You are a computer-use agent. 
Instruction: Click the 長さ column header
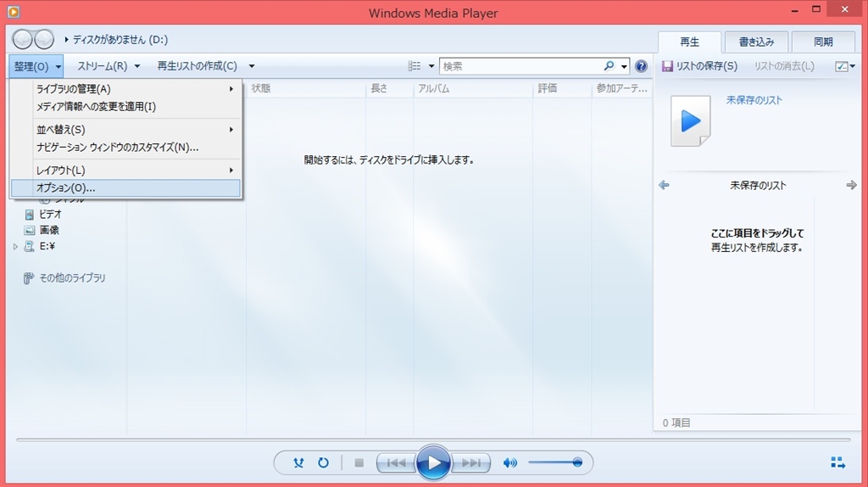pyautogui.click(x=390, y=88)
